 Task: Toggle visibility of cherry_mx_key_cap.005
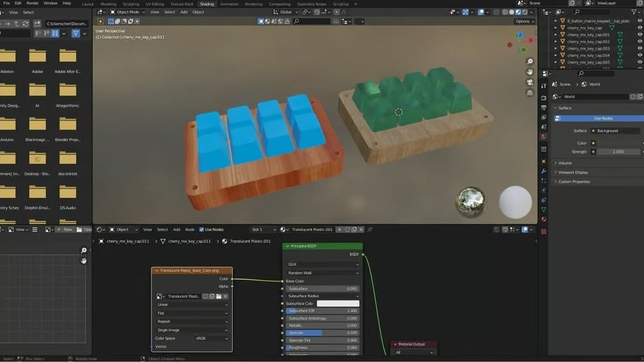point(639,62)
